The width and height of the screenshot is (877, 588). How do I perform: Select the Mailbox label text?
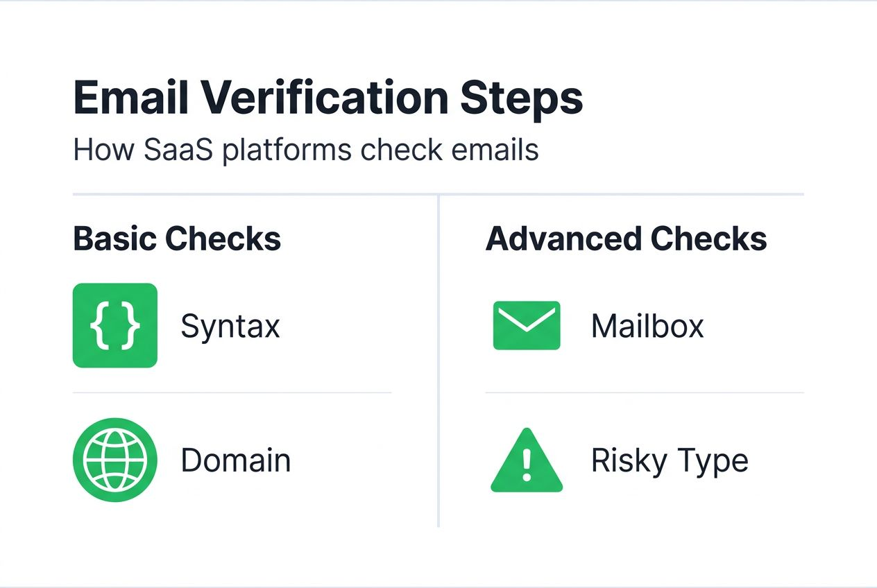[647, 326]
